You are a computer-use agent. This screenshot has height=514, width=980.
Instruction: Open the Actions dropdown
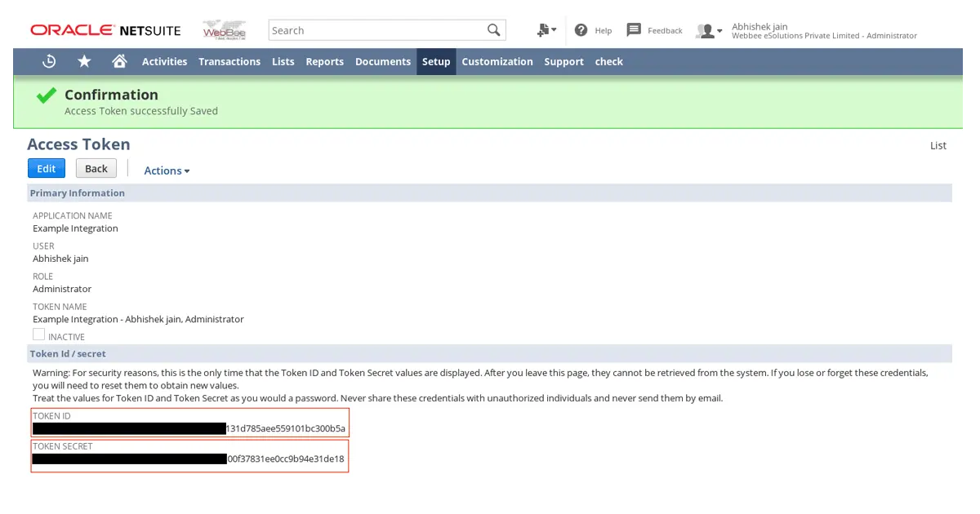[x=166, y=171]
